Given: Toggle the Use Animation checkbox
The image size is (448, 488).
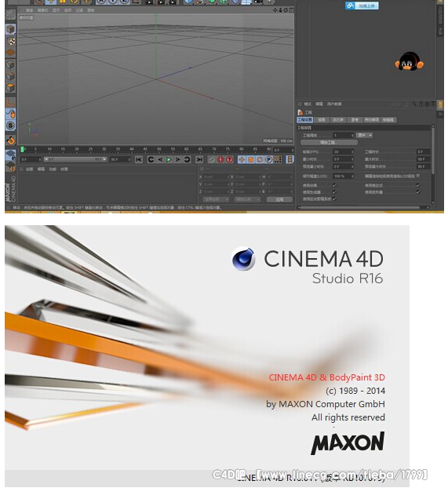Looking at the screenshot, I should pos(334,185).
